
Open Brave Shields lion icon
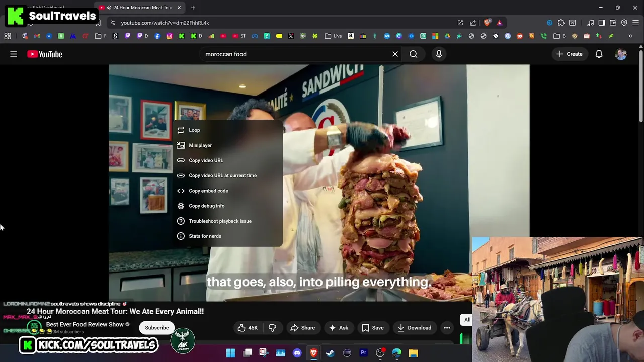click(487, 23)
